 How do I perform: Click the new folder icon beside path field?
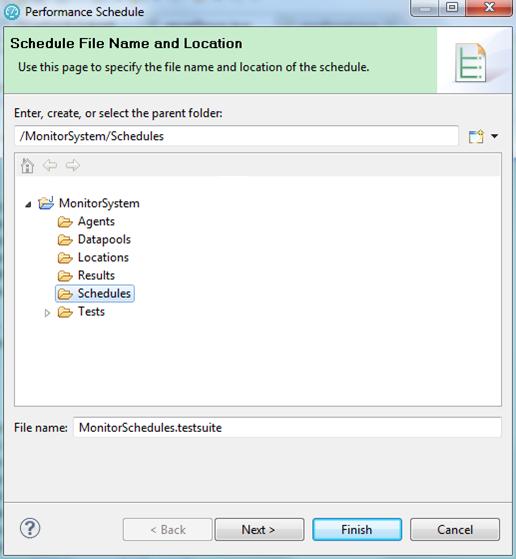tap(476, 136)
